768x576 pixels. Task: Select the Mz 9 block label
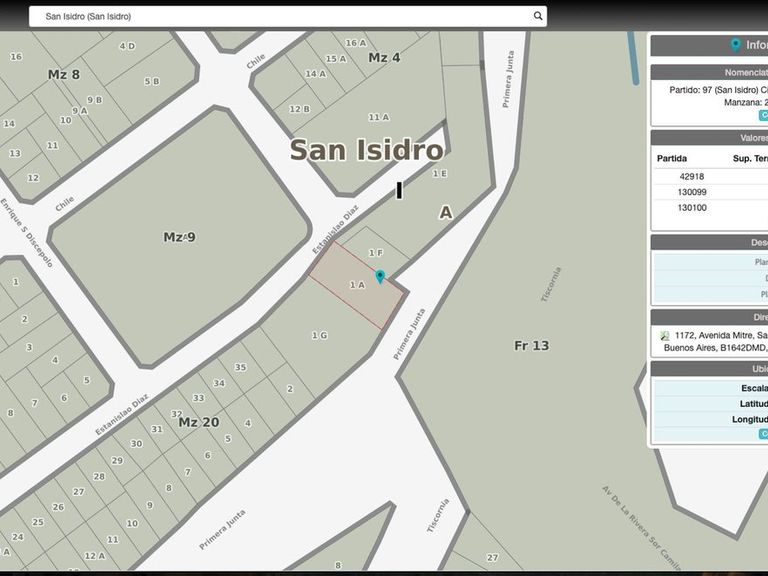click(x=179, y=237)
